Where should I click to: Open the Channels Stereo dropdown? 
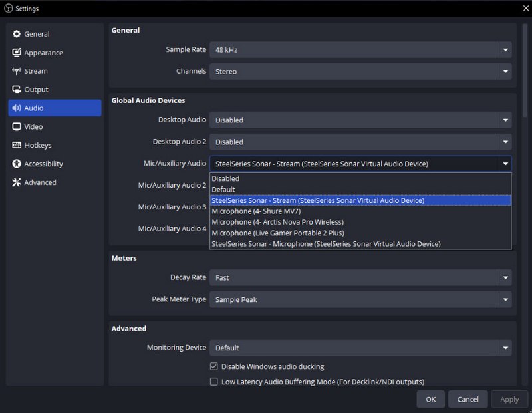(x=360, y=72)
